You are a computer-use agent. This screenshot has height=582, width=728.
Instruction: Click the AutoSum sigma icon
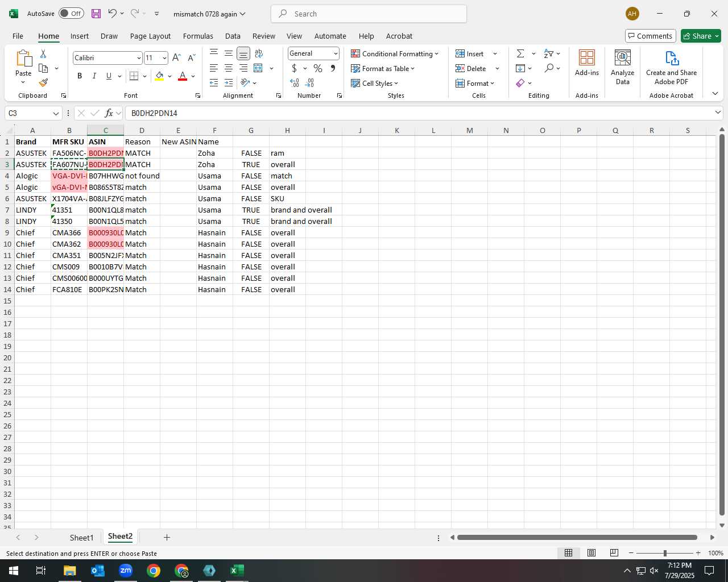click(x=520, y=53)
